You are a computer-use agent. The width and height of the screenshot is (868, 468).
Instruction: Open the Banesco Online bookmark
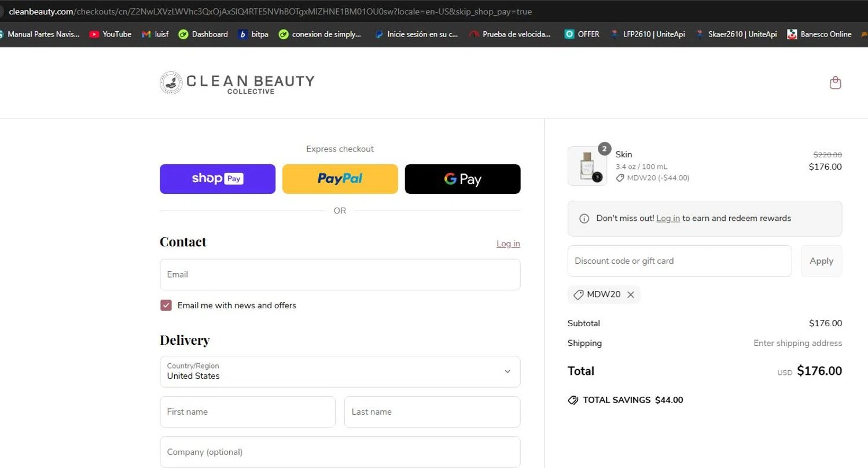point(819,34)
